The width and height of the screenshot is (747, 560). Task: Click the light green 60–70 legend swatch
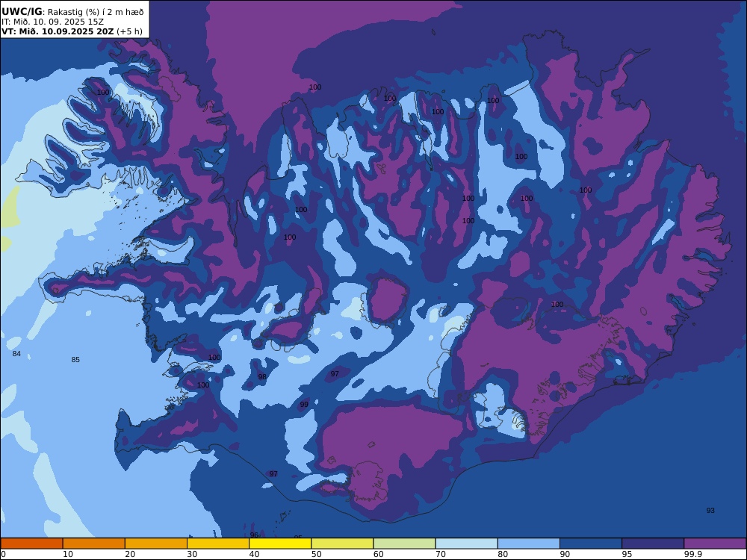point(404,544)
